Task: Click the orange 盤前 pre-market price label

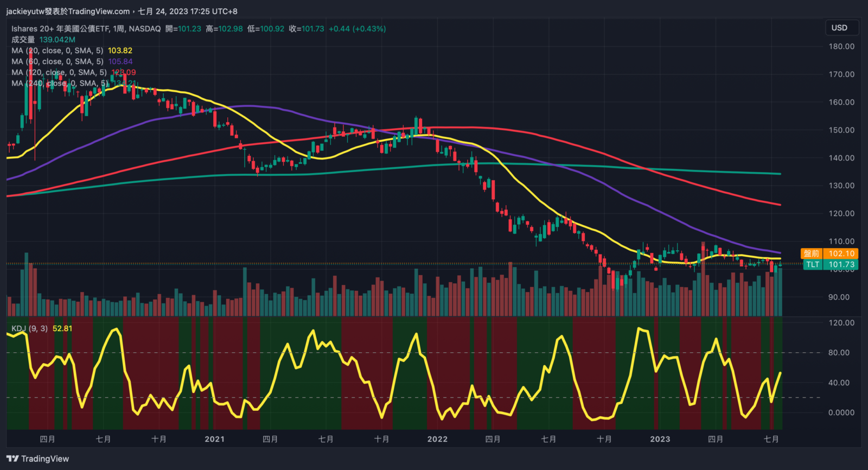Action: click(x=812, y=253)
